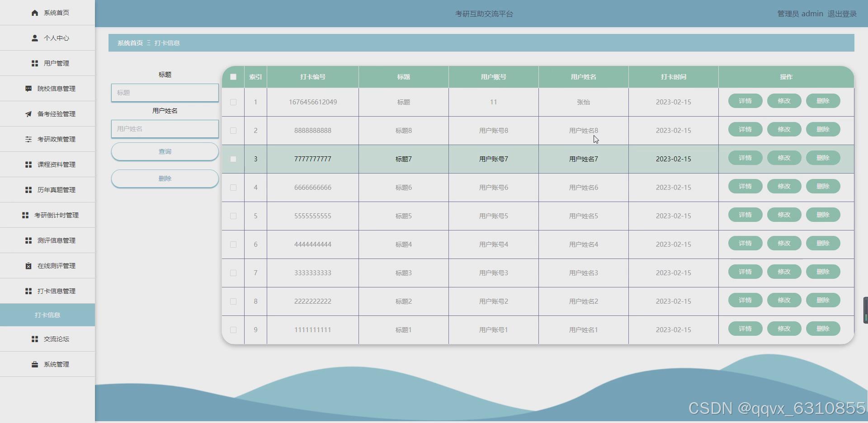Expand the 用户管理 sidebar menu
This screenshot has width=868, height=423.
(x=47, y=63)
